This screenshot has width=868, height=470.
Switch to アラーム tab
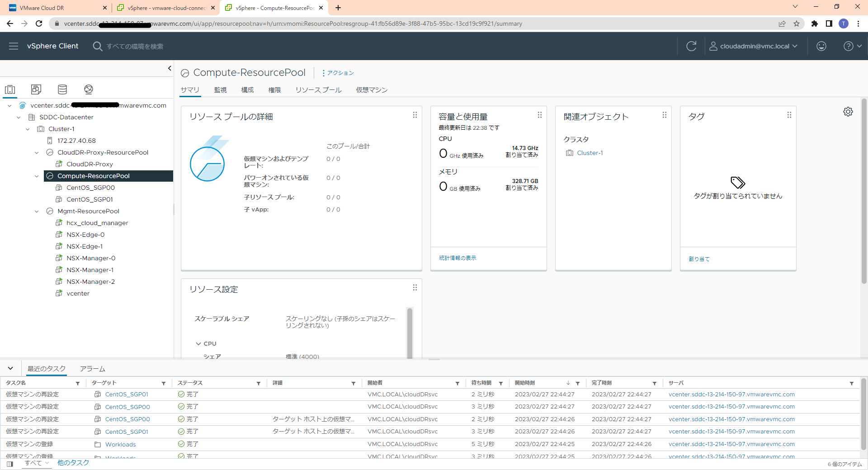(93, 369)
